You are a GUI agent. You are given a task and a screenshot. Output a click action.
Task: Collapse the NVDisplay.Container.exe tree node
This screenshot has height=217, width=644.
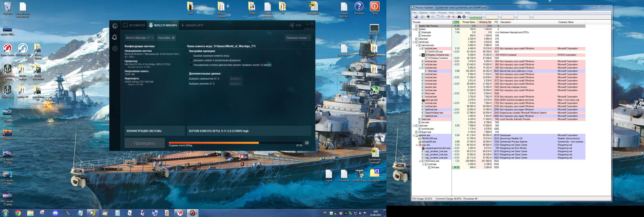coord(420,55)
